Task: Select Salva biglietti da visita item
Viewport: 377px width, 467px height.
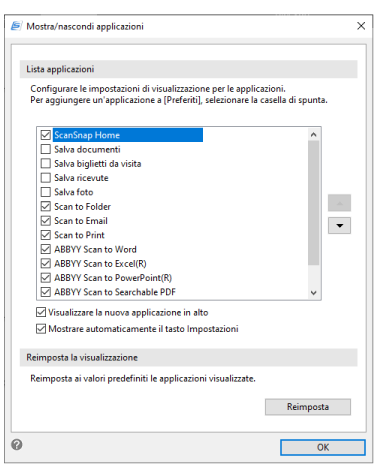Action: click(98, 164)
